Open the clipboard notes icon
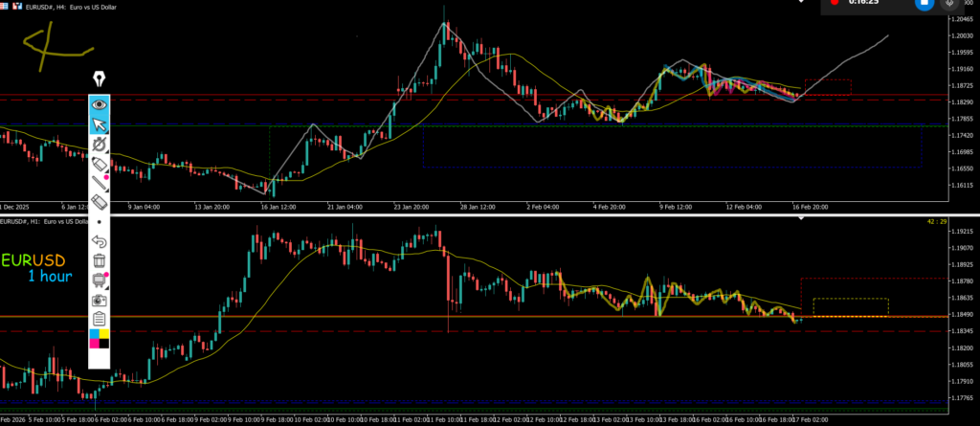 [99, 319]
